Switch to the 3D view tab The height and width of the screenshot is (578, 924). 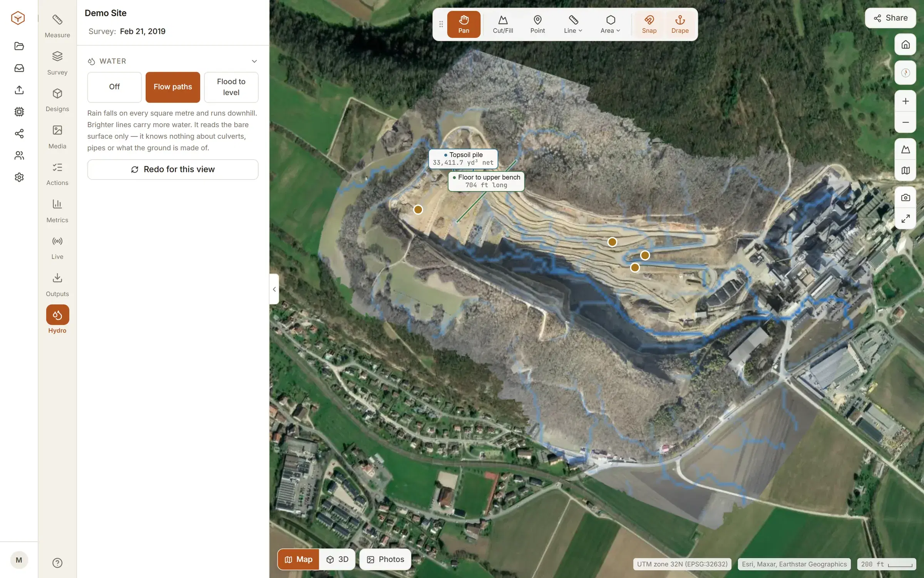337,560
